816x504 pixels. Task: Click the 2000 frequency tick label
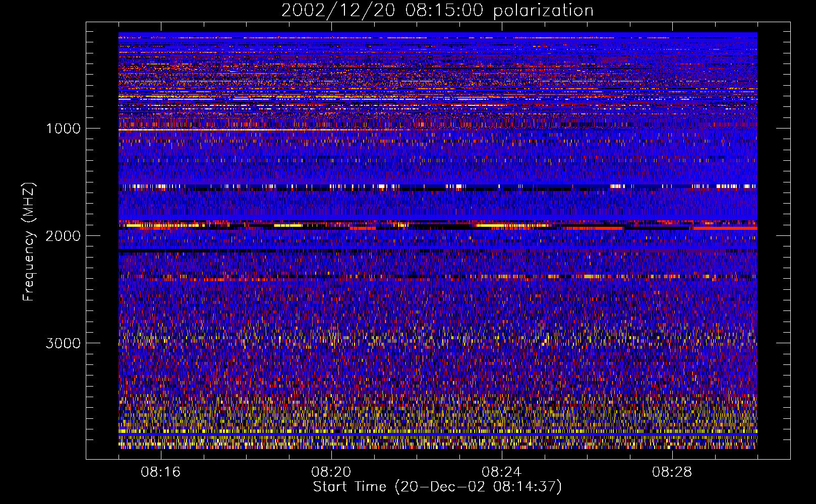[x=63, y=236]
